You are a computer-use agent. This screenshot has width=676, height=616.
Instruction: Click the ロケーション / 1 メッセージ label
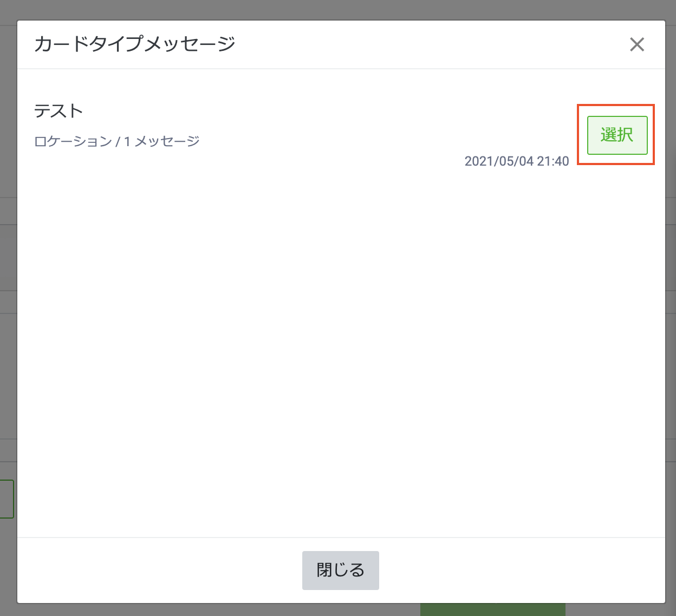(x=116, y=141)
